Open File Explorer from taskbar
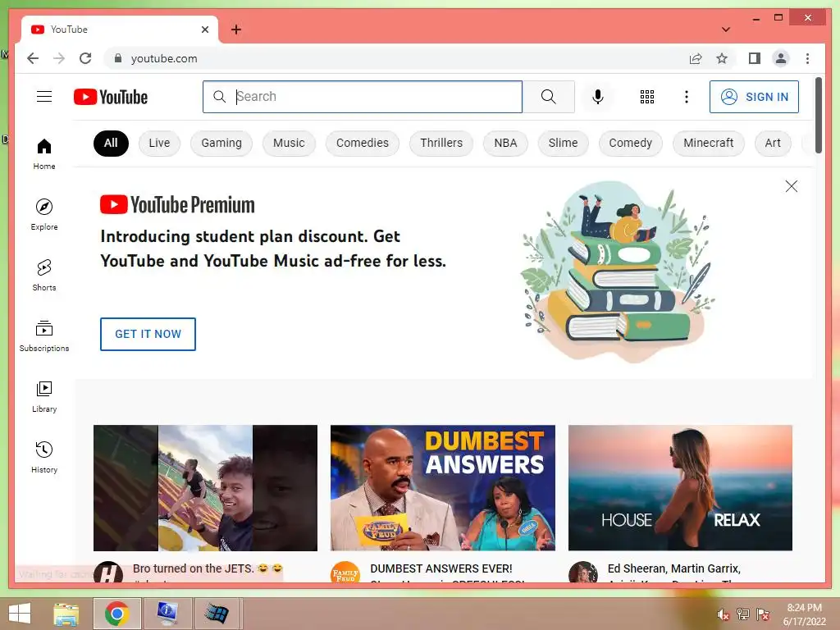The image size is (840, 630). (66, 614)
